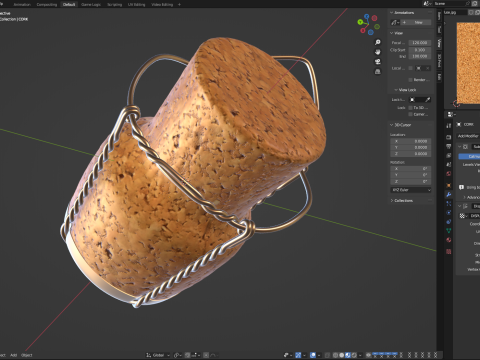Toggle viewport gizmos button

298,355
